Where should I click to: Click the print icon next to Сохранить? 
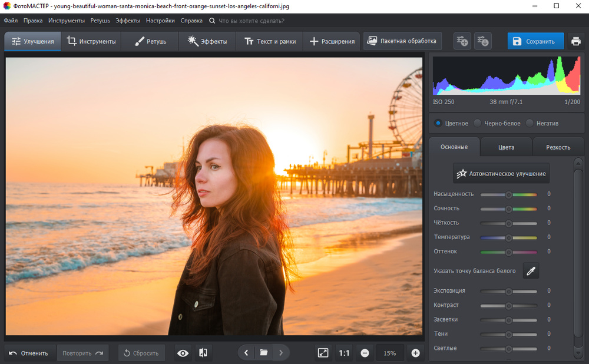click(x=575, y=41)
